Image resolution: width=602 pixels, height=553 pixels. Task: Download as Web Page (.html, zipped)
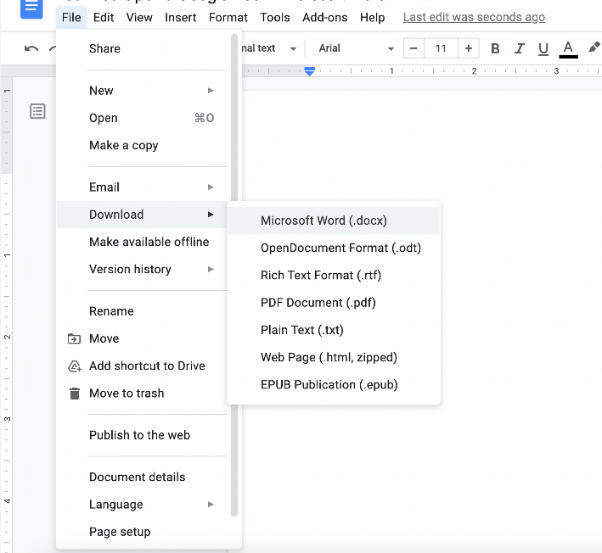point(334,358)
